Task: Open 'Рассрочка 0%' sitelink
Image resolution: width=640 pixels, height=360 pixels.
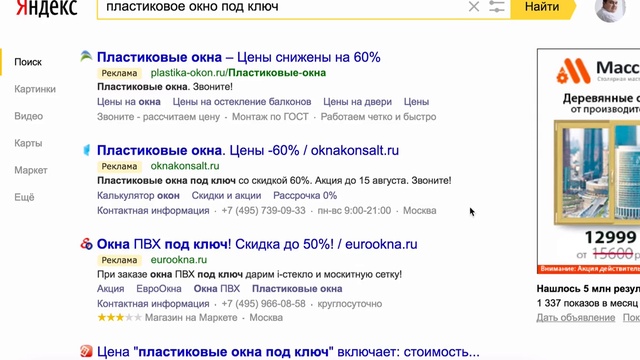Action: click(x=305, y=196)
